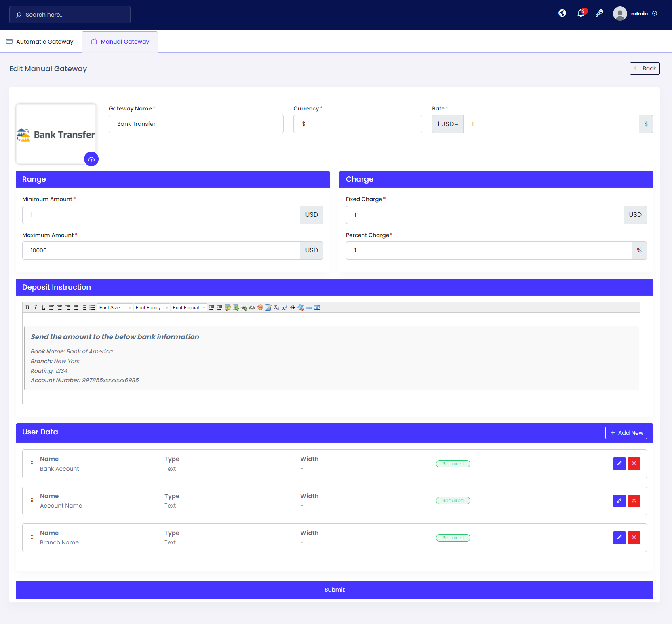Remove hyperlink using the unlink icon
This screenshot has height=624, width=672.
tap(252, 307)
